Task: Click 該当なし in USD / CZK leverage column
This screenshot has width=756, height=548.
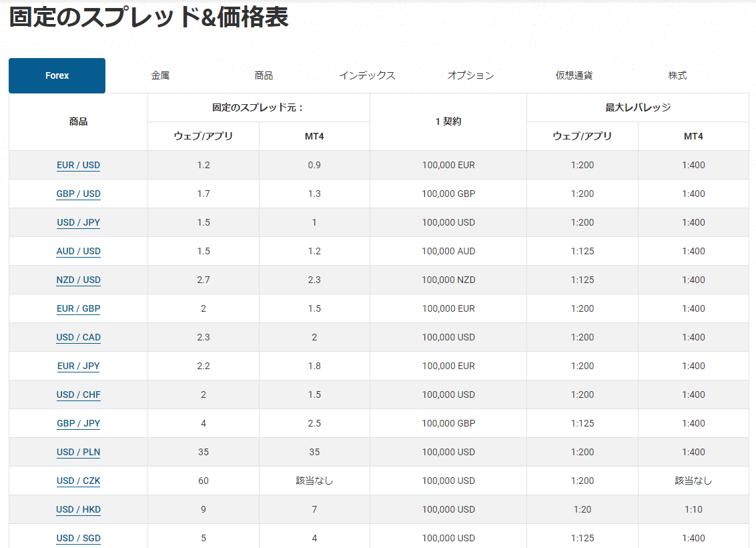Action: pyautogui.click(x=693, y=481)
